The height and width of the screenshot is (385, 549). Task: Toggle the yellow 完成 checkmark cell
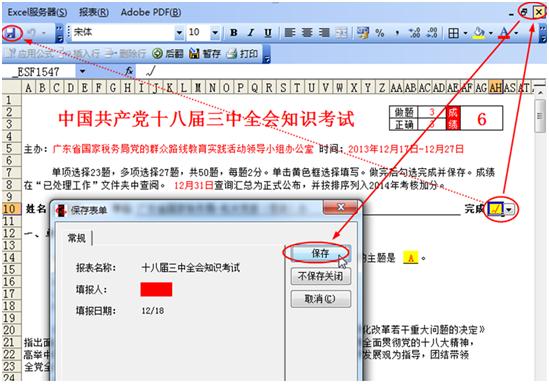pos(496,209)
